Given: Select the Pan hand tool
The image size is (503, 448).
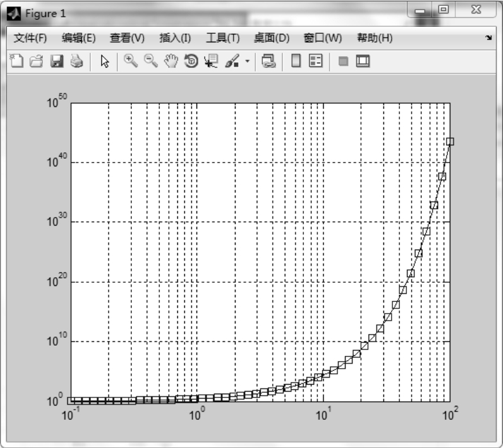Looking at the screenshot, I should coord(171,61).
